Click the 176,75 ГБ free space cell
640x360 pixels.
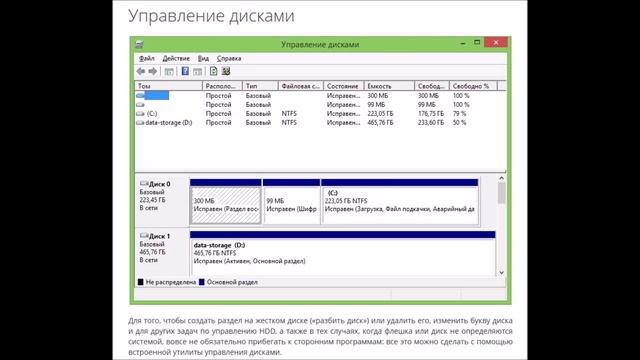[431, 113]
